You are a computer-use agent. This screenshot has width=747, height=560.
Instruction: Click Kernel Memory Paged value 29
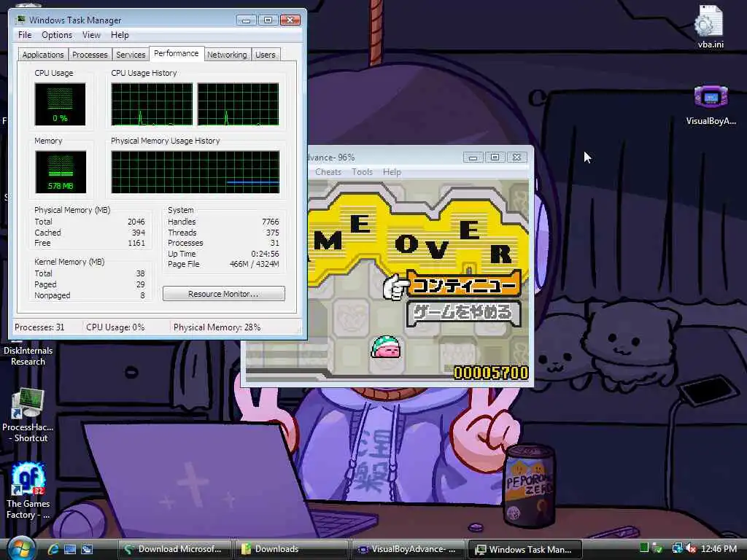[141, 284]
